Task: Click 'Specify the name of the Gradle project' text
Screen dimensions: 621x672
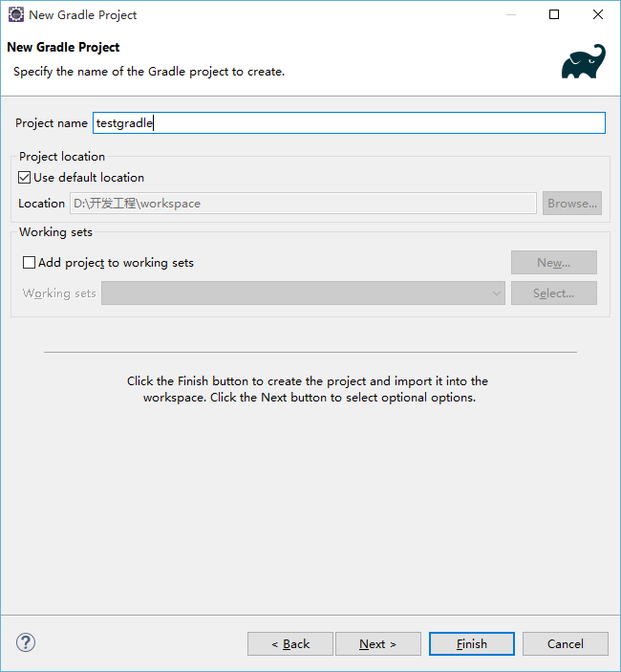Action: [149, 72]
